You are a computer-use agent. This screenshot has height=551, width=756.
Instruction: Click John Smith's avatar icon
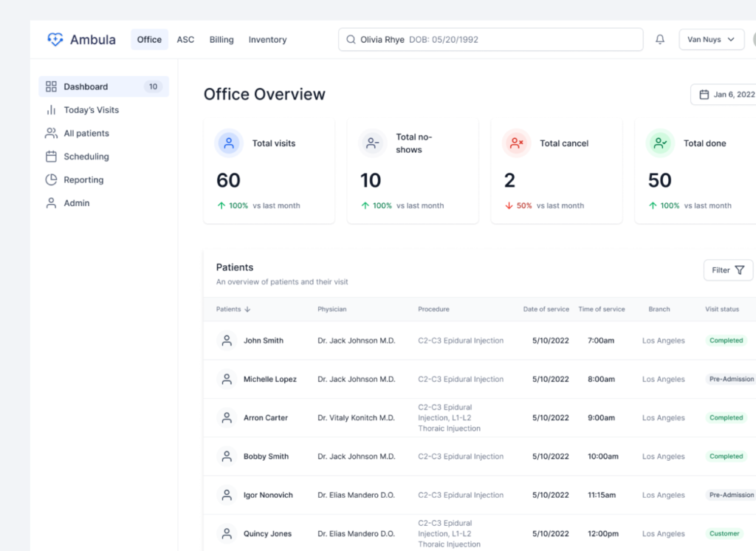(x=226, y=340)
